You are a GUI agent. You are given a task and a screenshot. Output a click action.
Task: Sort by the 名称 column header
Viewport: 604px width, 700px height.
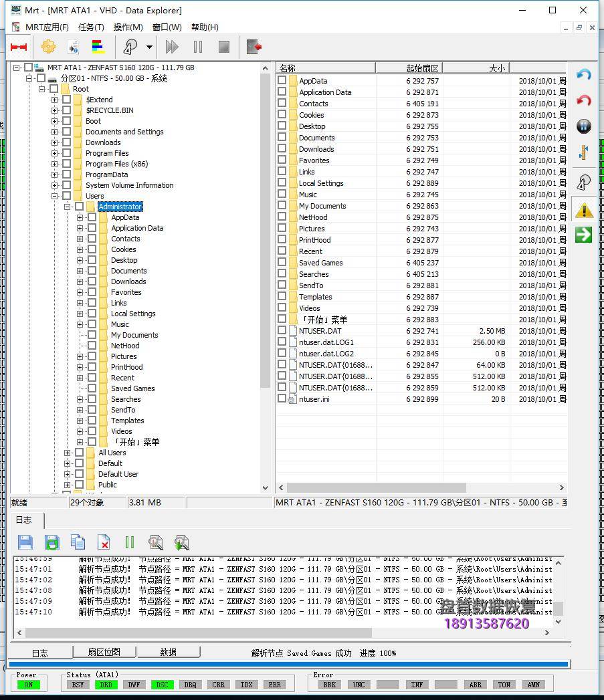coord(326,68)
